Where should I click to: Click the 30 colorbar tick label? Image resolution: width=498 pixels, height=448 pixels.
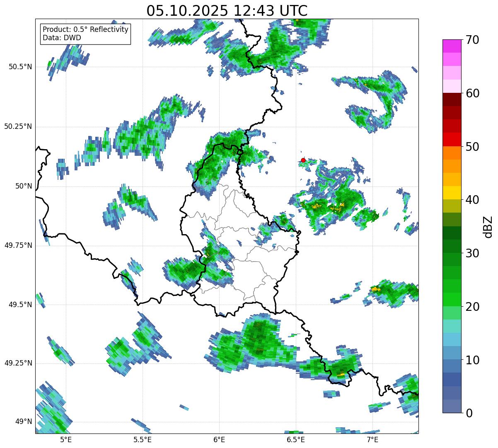(472, 253)
